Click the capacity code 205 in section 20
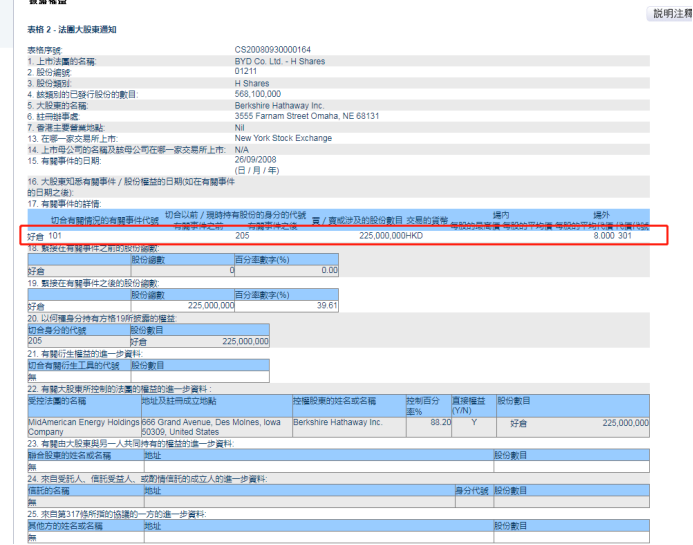Viewport: 693px width, 545px height. click(x=35, y=341)
